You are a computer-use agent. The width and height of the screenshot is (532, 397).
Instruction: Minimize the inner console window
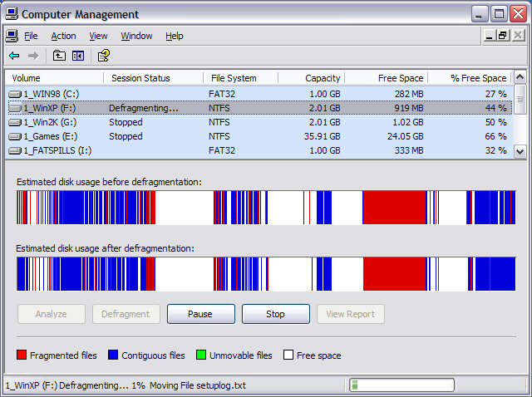[x=489, y=36]
